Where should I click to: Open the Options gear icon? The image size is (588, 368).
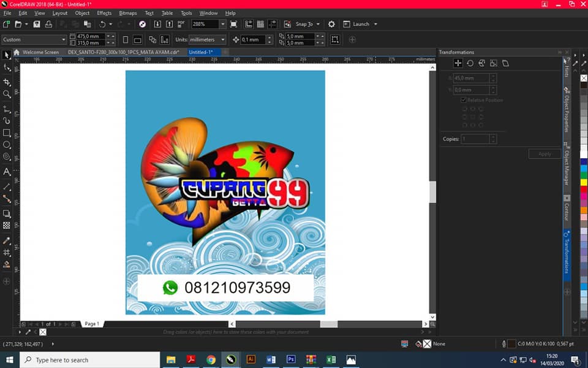coord(331,24)
